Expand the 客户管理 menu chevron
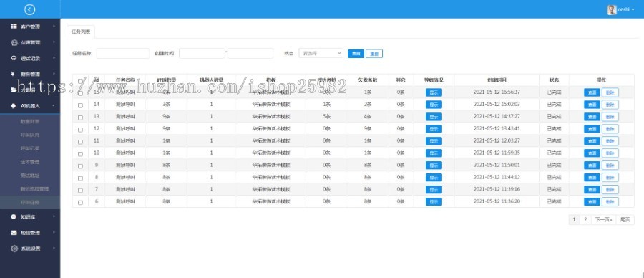Image resolution: width=644 pixels, height=278 pixels. coord(54,27)
